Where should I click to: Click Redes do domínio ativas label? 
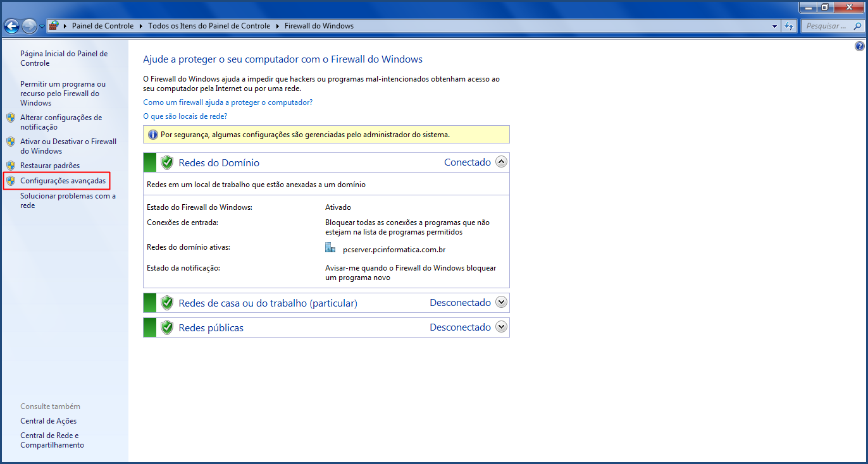189,247
